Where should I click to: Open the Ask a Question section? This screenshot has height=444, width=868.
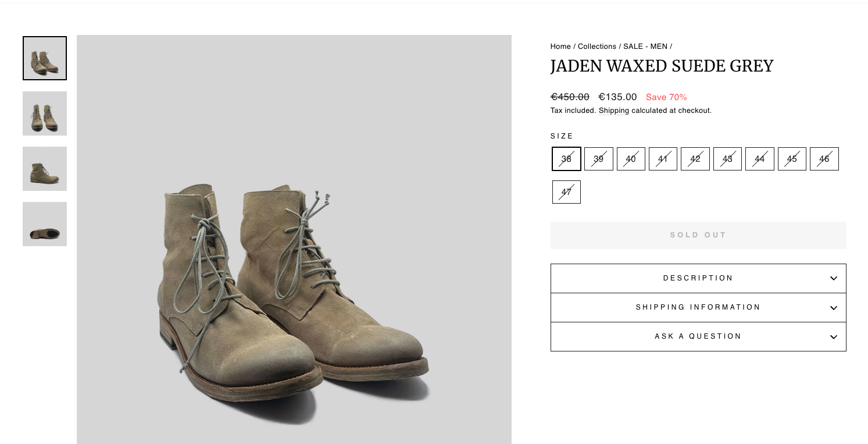(x=698, y=336)
